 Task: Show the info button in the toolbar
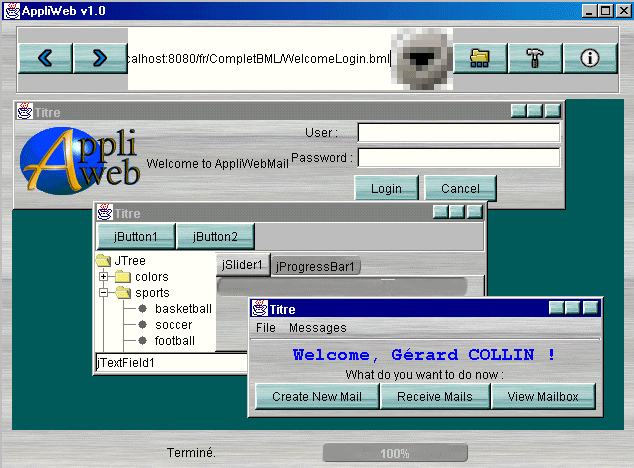(x=590, y=58)
